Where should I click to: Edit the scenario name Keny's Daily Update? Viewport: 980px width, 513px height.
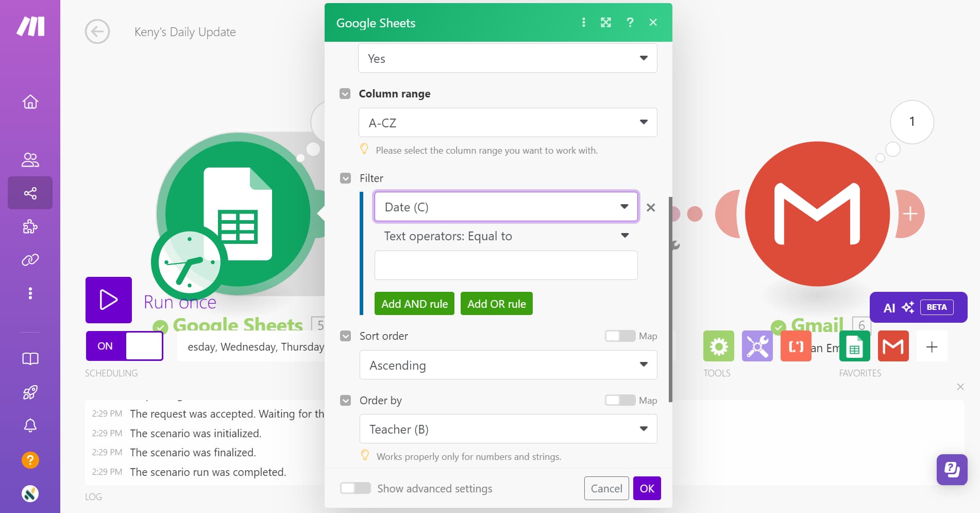[185, 32]
